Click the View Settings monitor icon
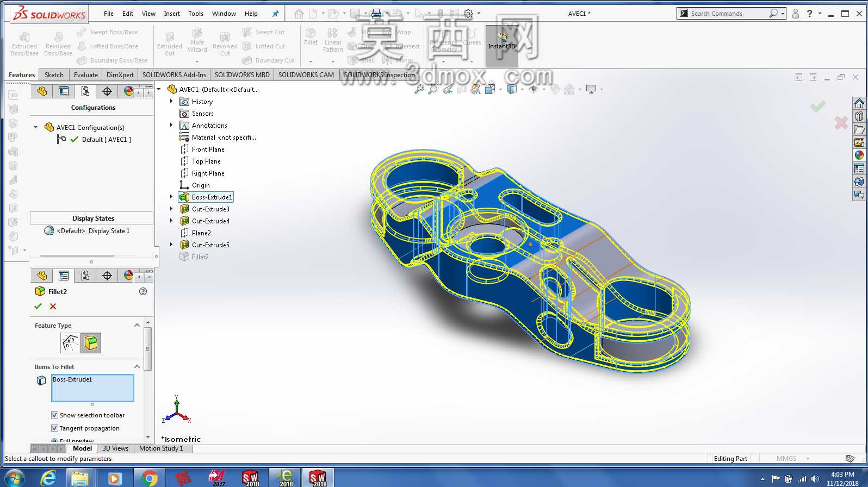 [591, 89]
